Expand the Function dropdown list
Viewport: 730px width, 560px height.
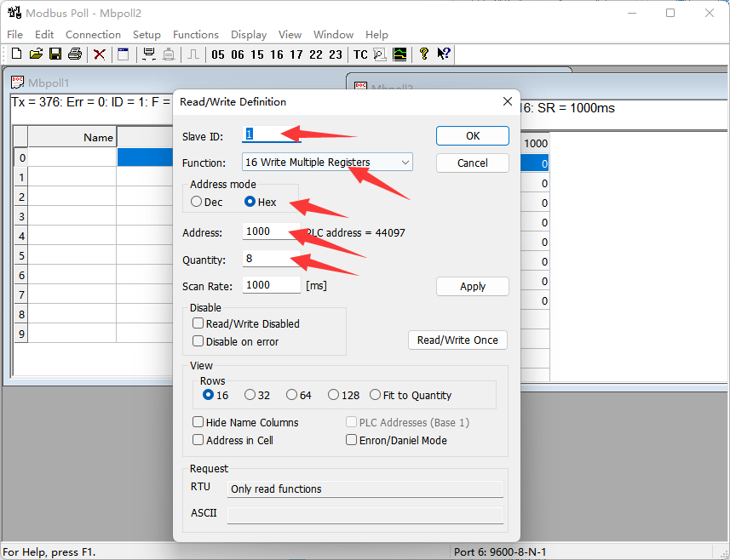coord(405,163)
